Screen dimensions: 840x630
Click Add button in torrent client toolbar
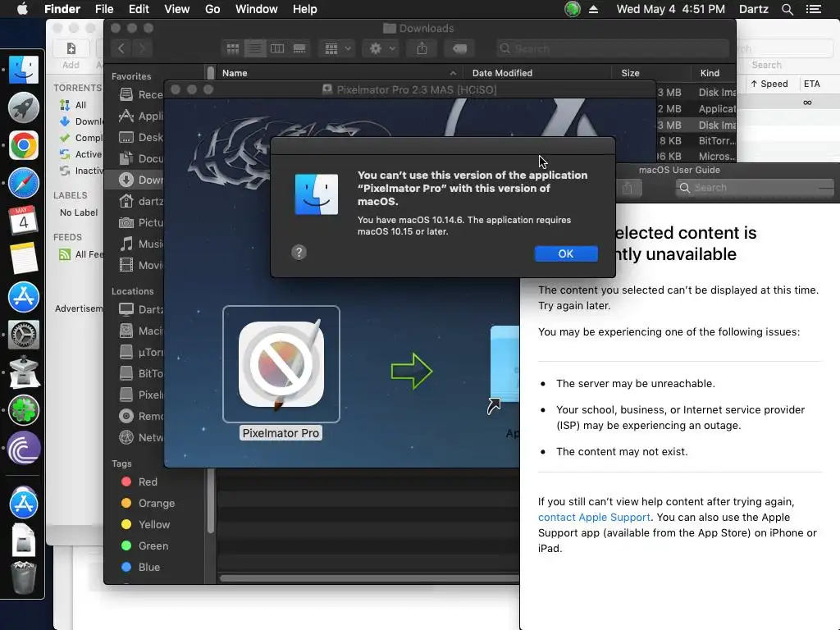click(x=71, y=55)
